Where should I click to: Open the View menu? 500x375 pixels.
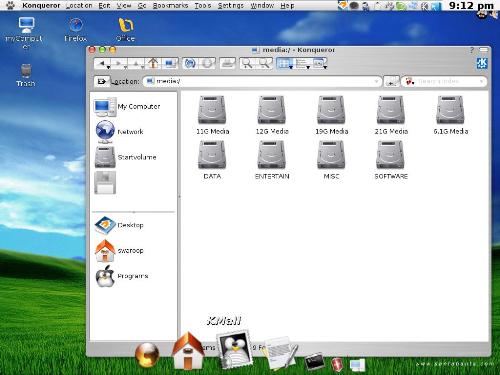pos(124,5)
